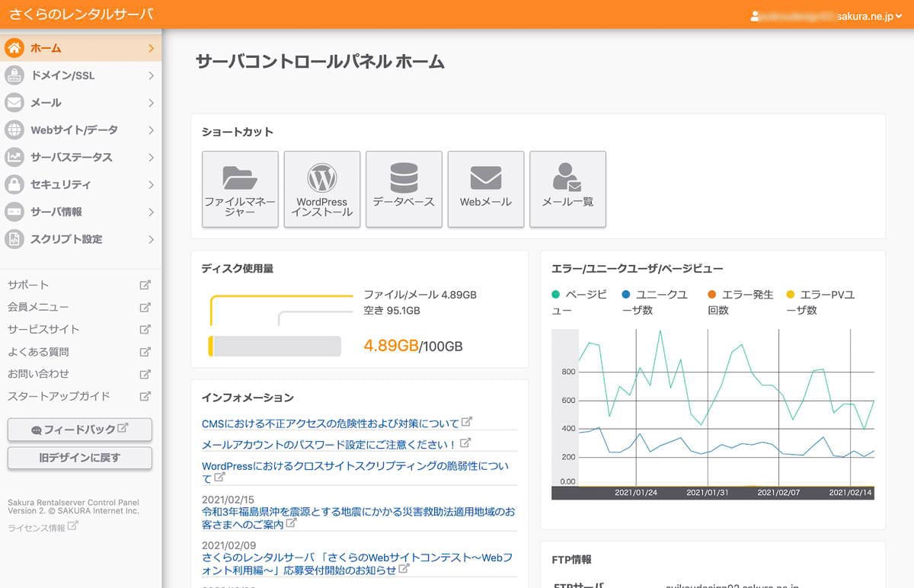Open the 会員メニュー link
Screen dimensions: 914x588
point(38,307)
